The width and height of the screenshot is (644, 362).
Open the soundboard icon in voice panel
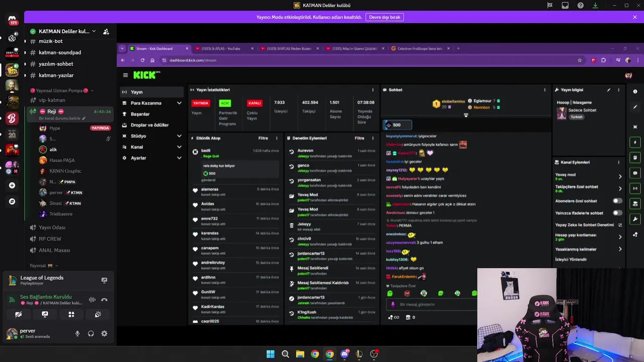(x=98, y=314)
